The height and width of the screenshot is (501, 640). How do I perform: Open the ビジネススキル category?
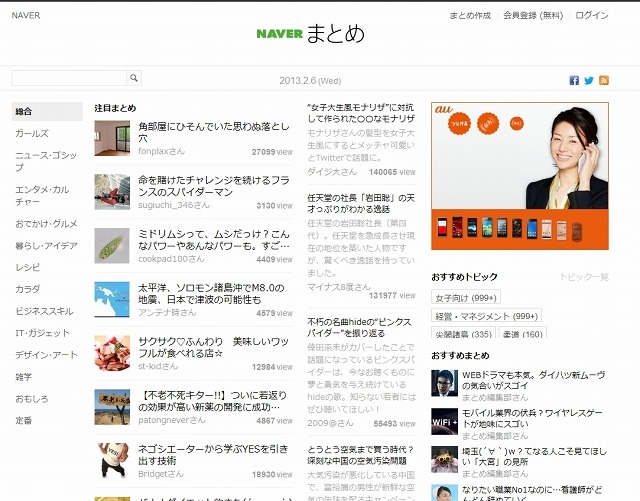pyautogui.click(x=44, y=311)
